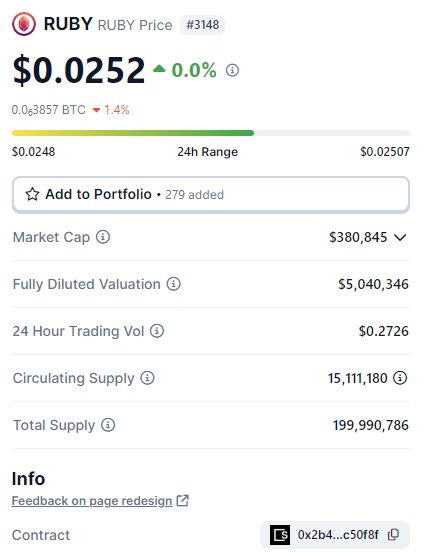Click the 24 Hour Trading Vol label
426x553 pixels.
[78, 331]
